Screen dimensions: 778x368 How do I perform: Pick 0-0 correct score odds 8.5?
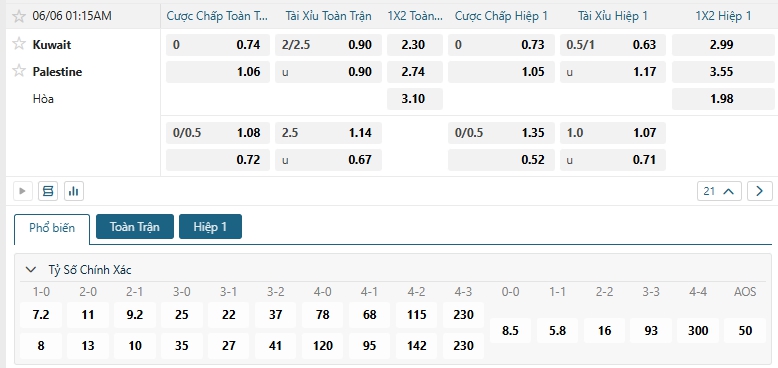coord(510,330)
